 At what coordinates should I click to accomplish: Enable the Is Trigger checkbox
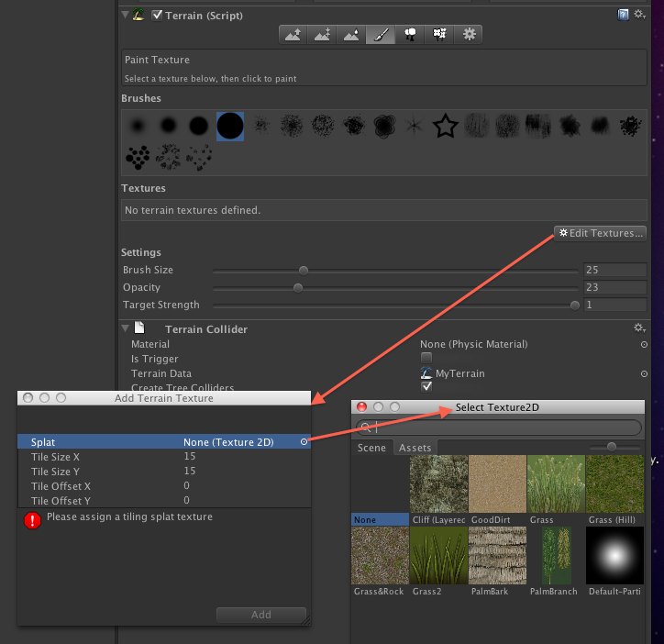(x=426, y=359)
